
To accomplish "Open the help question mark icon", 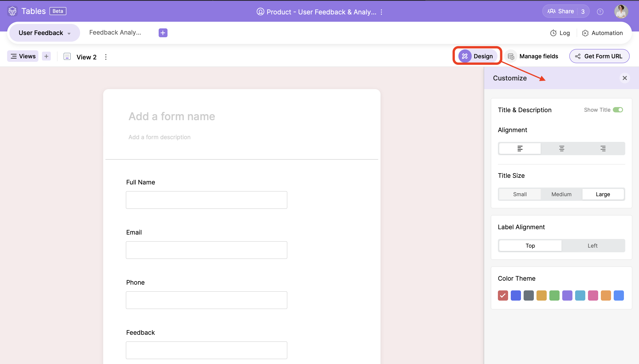I will [600, 12].
